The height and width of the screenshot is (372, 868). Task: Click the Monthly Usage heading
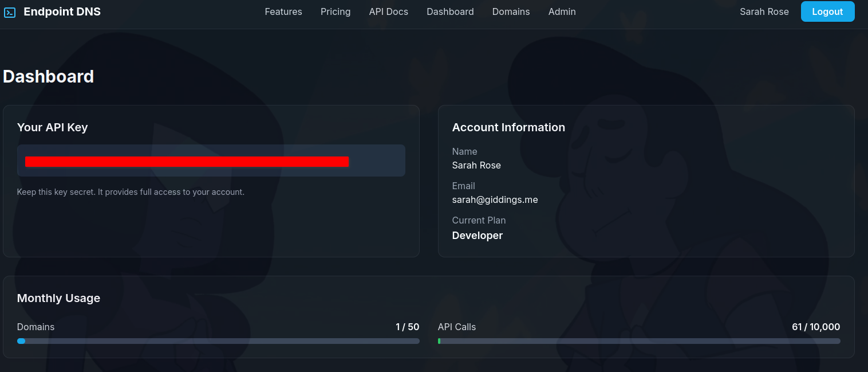point(58,298)
